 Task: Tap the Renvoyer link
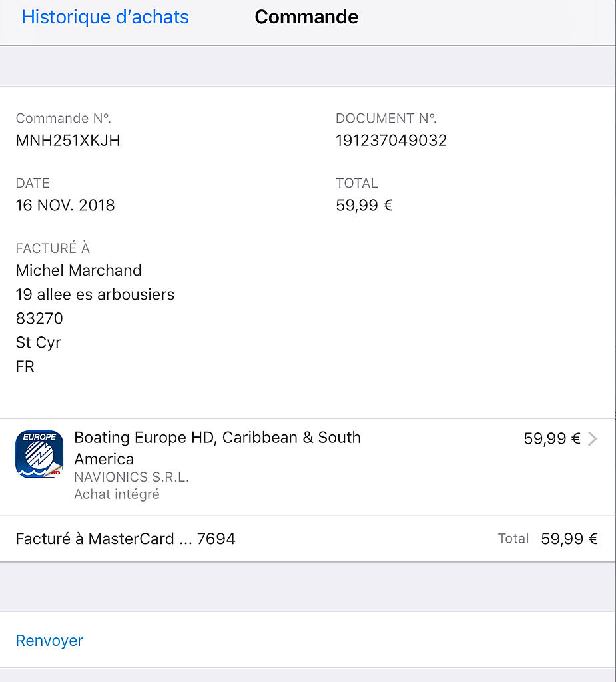click(49, 640)
